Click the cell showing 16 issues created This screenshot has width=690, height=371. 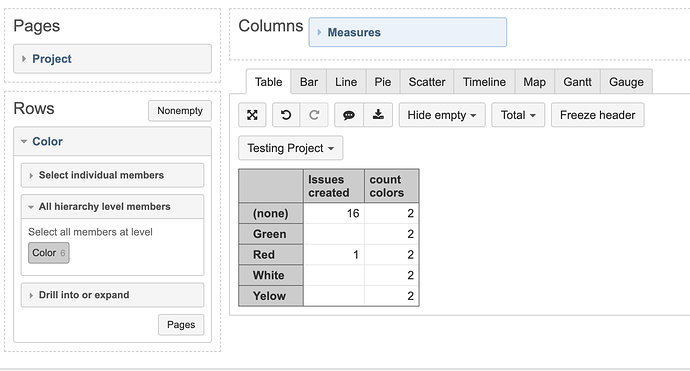coord(334,213)
